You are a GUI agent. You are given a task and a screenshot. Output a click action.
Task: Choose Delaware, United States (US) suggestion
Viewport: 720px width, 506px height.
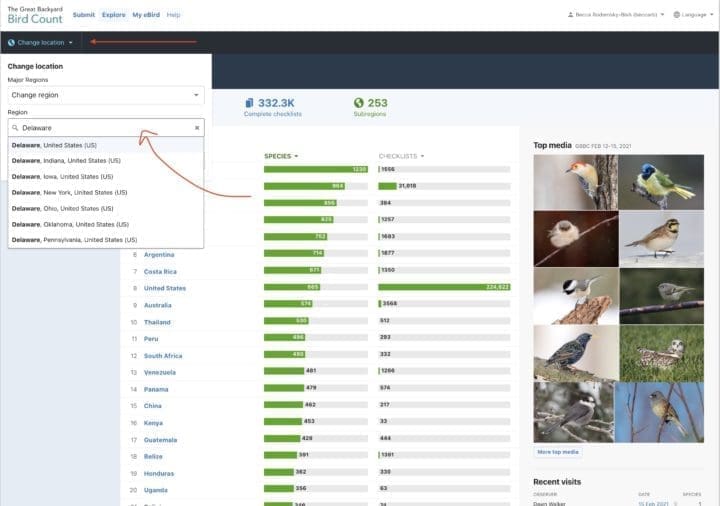[x=55, y=145]
